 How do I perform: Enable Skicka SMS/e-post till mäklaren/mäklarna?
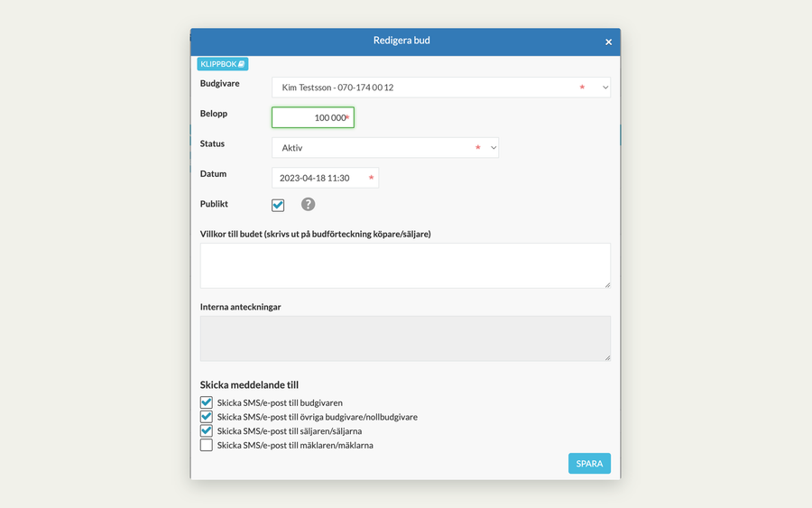tap(206, 445)
